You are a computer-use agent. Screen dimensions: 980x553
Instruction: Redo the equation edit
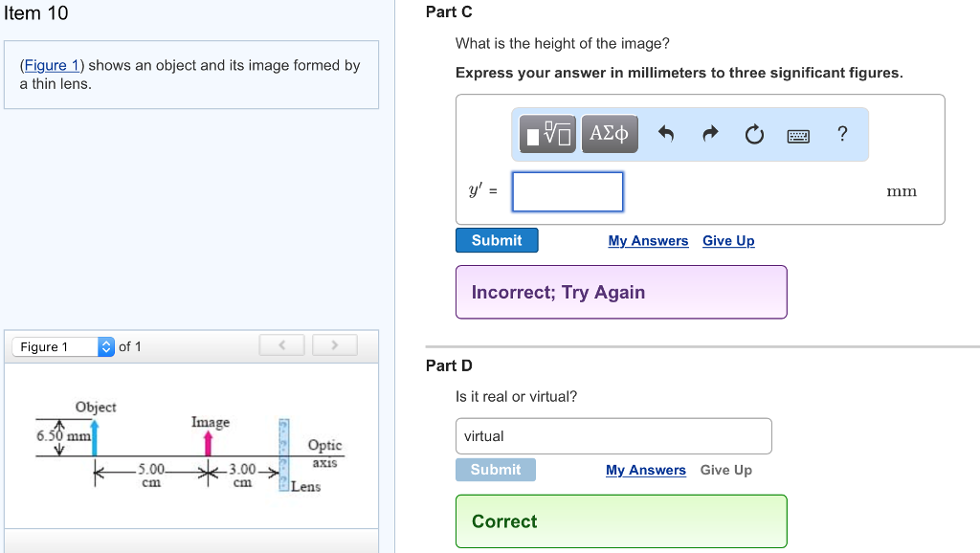709,134
